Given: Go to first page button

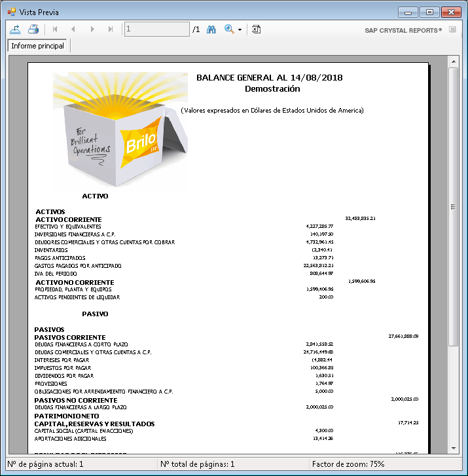Looking at the screenshot, I should tap(55, 29).
